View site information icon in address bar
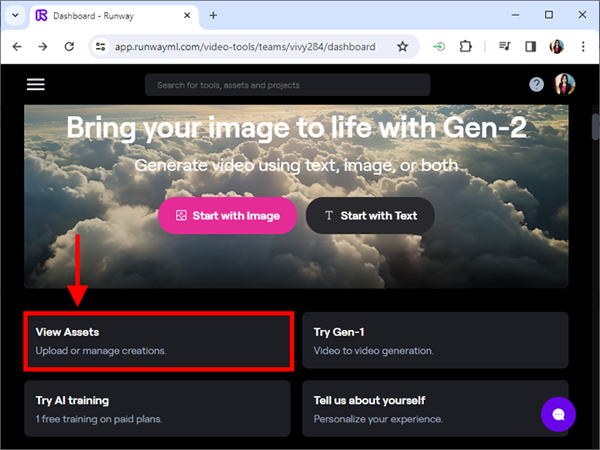600x450 pixels. 101,47
